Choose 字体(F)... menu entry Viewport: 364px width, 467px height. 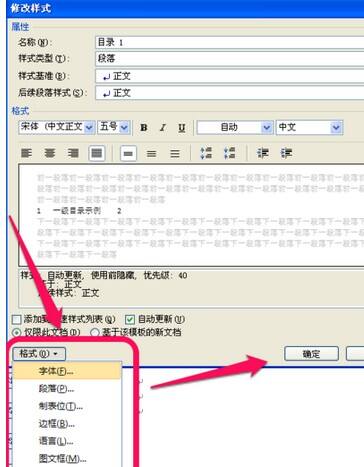click(67, 371)
